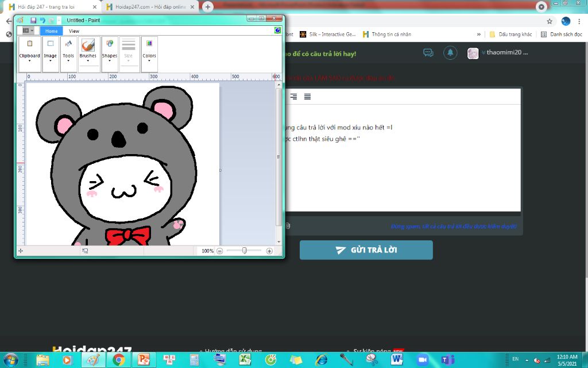Open the Paint application menu button
This screenshot has height=368, width=588.
[28, 30]
